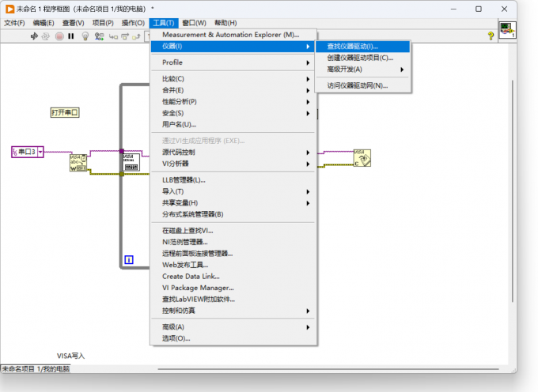Expand the 控制和仿真 submenu
The width and height of the screenshot is (538, 392).
233,311
